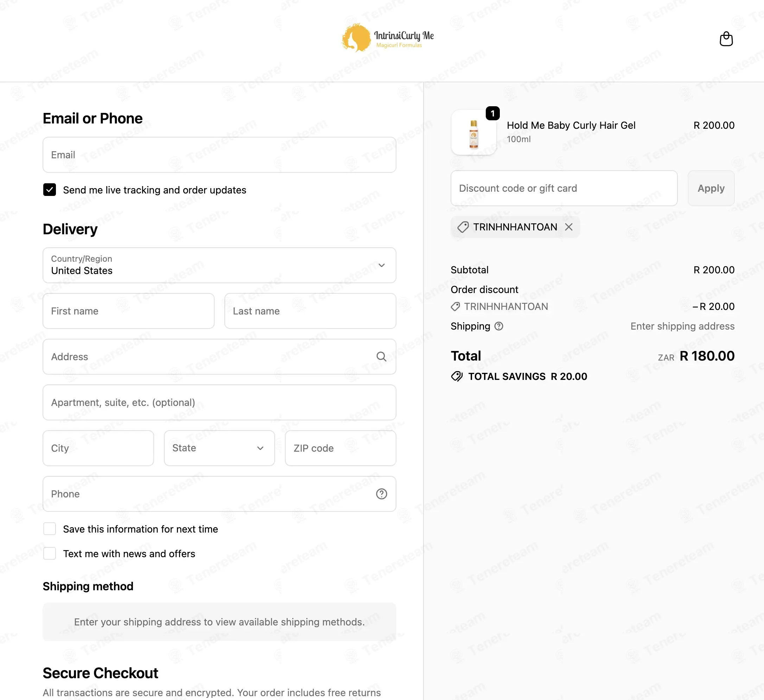Focus the Email input field
Image resolution: width=764 pixels, height=700 pixels.
219,155
